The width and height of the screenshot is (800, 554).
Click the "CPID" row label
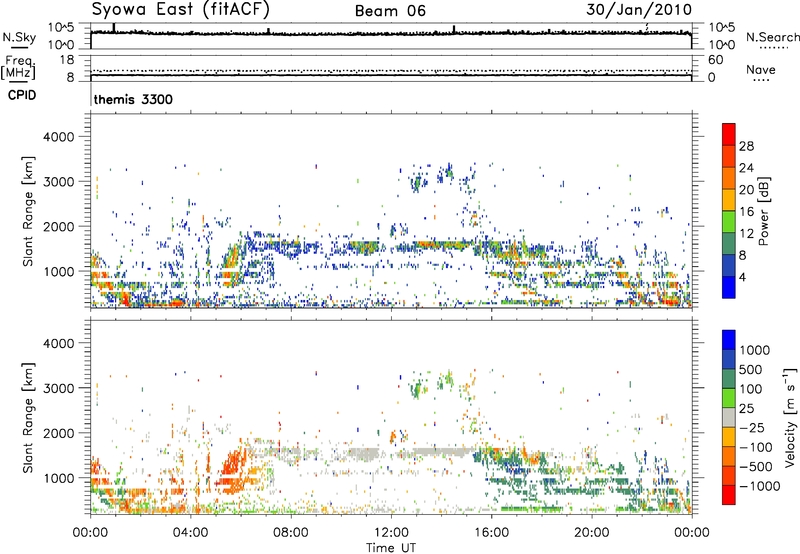(x=22, y=95)
